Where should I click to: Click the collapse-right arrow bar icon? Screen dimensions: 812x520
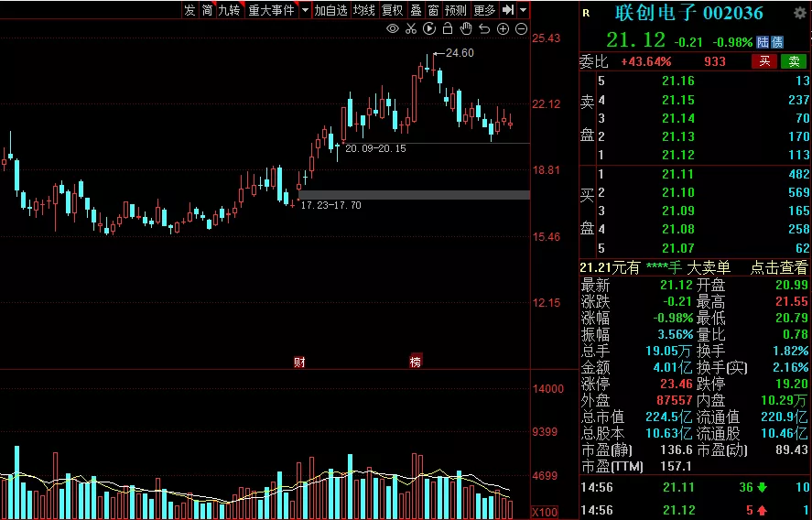(508, 10)
